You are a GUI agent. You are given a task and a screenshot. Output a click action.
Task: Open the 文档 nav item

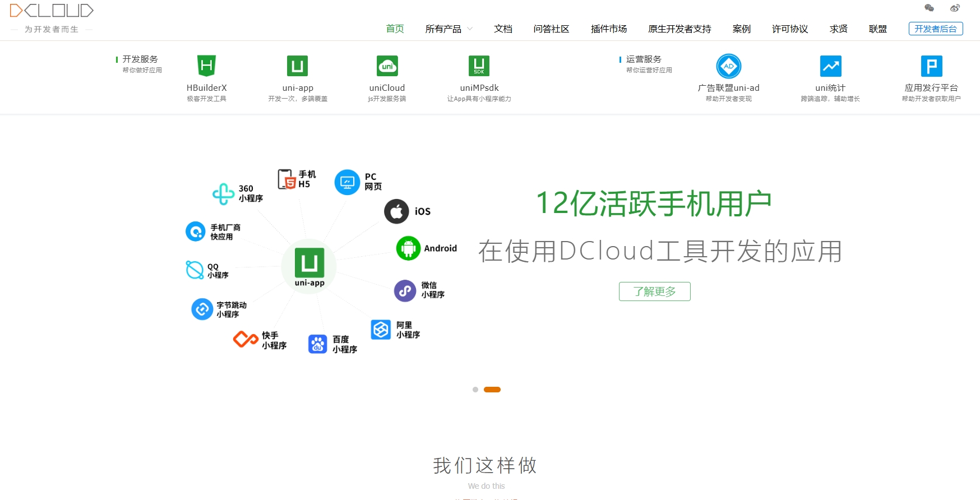pos(503,29)
